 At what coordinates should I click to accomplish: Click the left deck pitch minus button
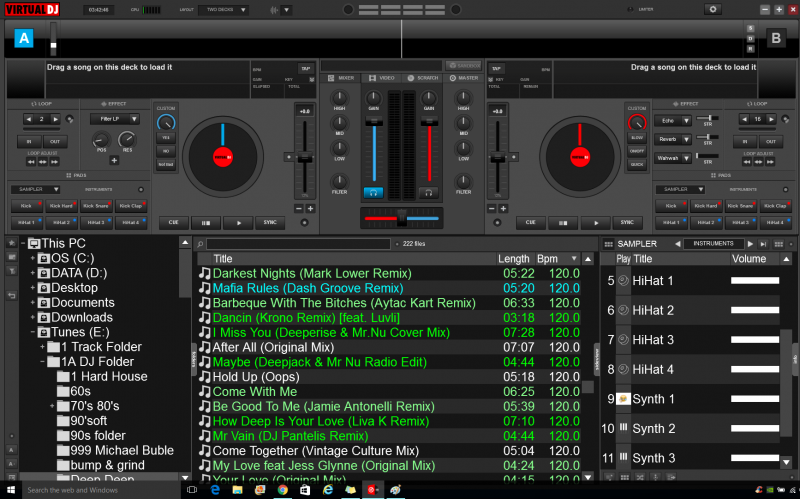pos(298,208)
